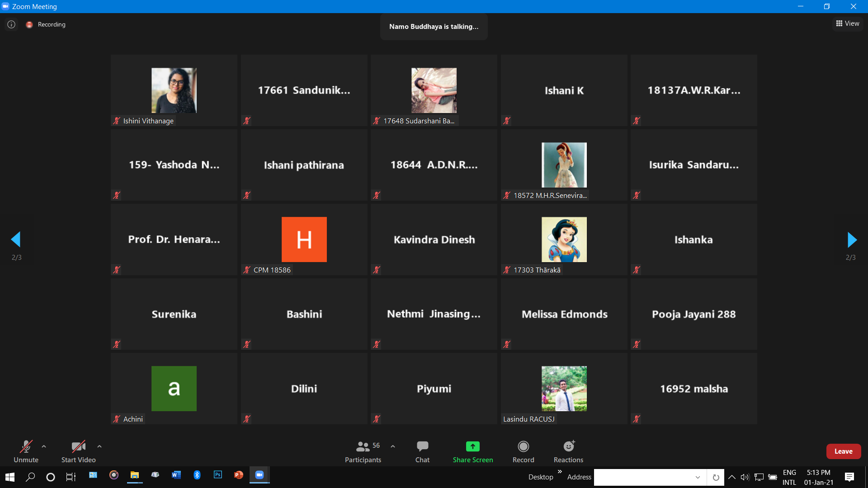Open the Reactions menu
Screen dimensions: 868x488
569,452
